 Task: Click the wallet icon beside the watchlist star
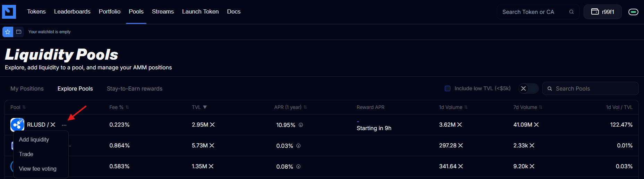coord(19,32)
